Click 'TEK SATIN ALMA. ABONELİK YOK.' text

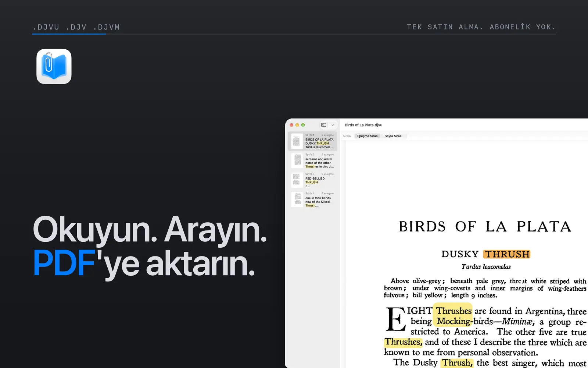pyautogui.click(x=481, y=27)
